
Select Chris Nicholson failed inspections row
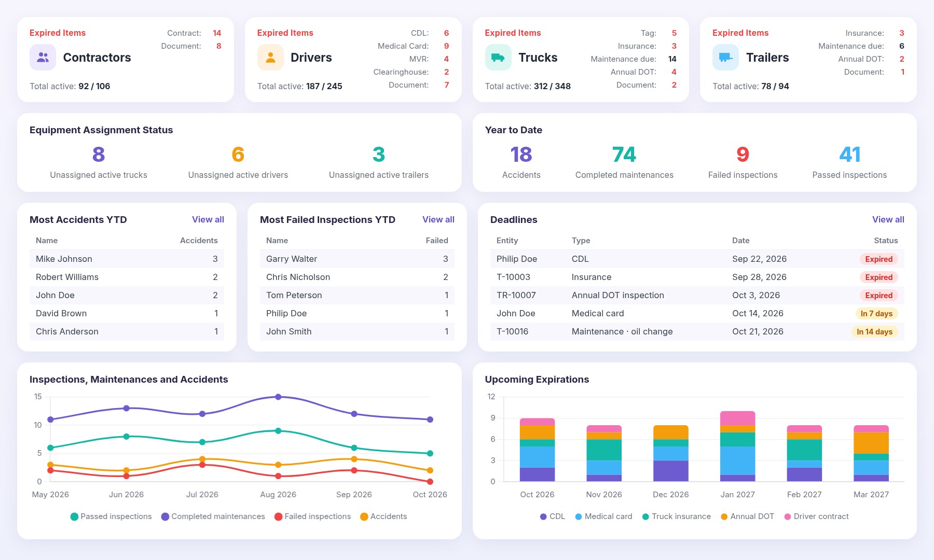(x=357, y=277)
